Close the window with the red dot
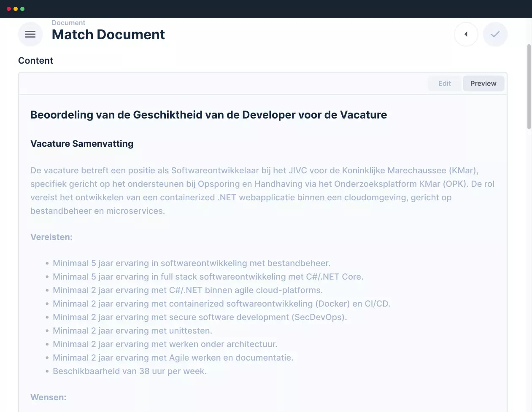The height and width of the screenshot is (412, 532). point(9,9)
